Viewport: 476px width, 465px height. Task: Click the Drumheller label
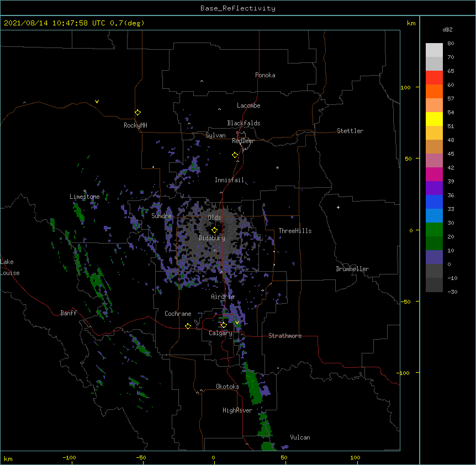(352, 269)
